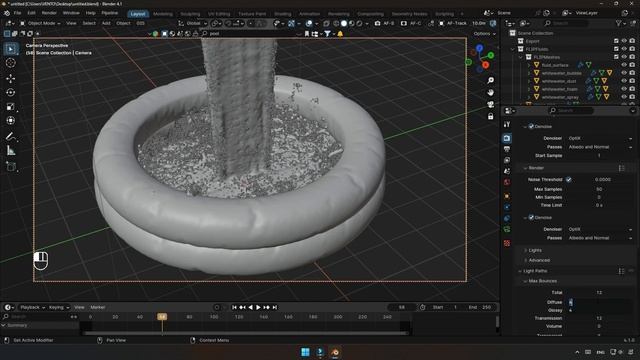Click lock camera to view icon

click(x=491, y=116)
